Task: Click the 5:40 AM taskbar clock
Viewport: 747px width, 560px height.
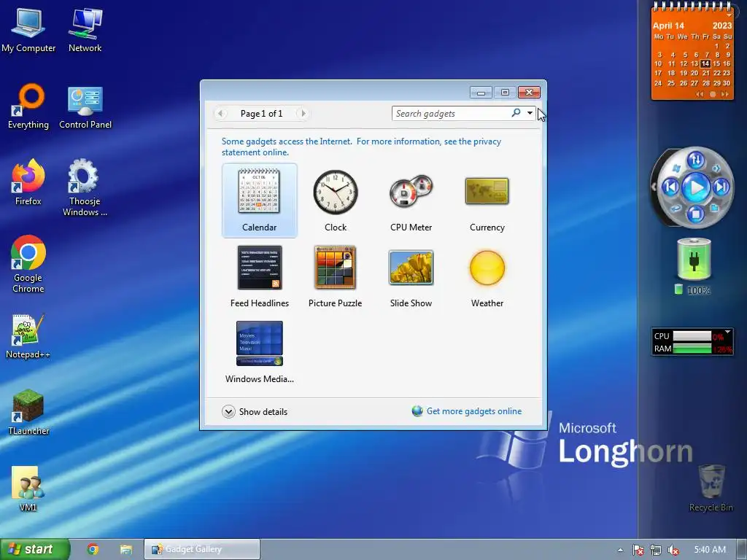Action: tap(710, 550)
